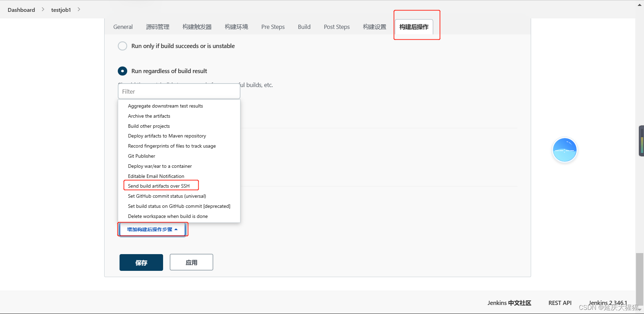Screen dimensions: 644x314
Task: Open the Pre Steps tab
Action: [x=273, y=27]
